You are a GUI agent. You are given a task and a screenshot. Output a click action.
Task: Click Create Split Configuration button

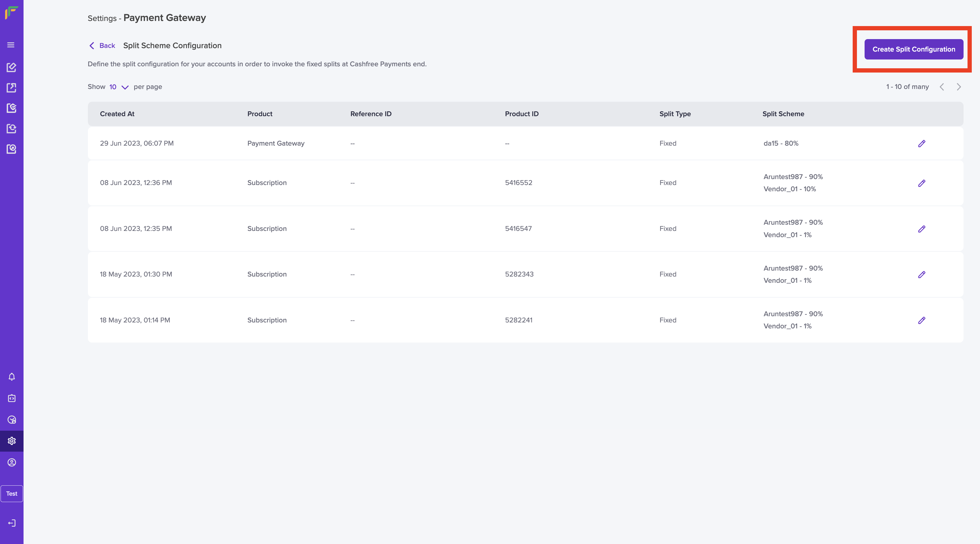tap(913, 49)
